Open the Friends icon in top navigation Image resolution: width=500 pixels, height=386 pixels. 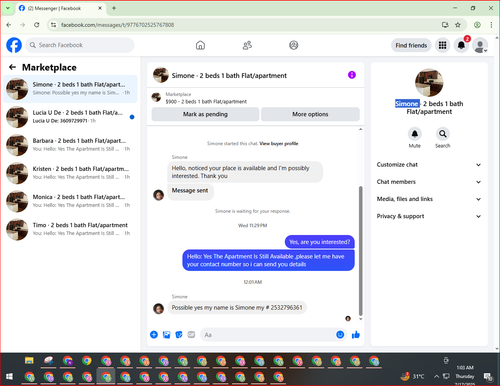(247, 45)
